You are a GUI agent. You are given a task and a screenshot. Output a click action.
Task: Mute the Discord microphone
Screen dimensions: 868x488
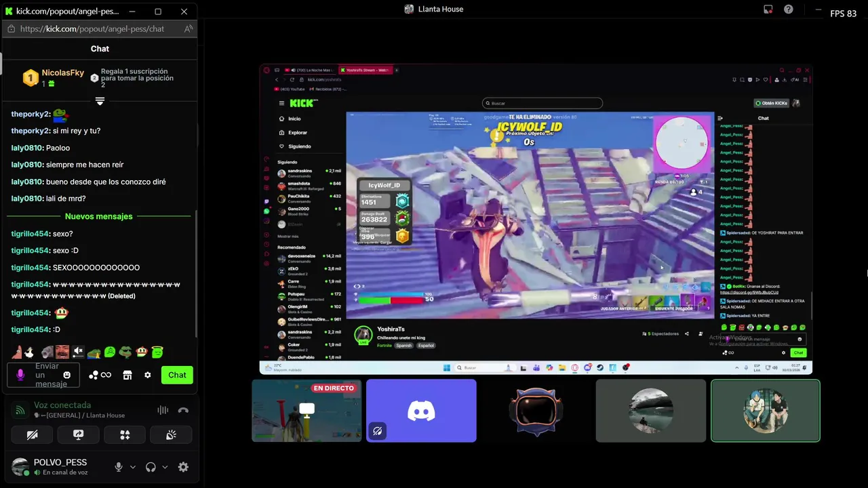click(x=119, y=467)
